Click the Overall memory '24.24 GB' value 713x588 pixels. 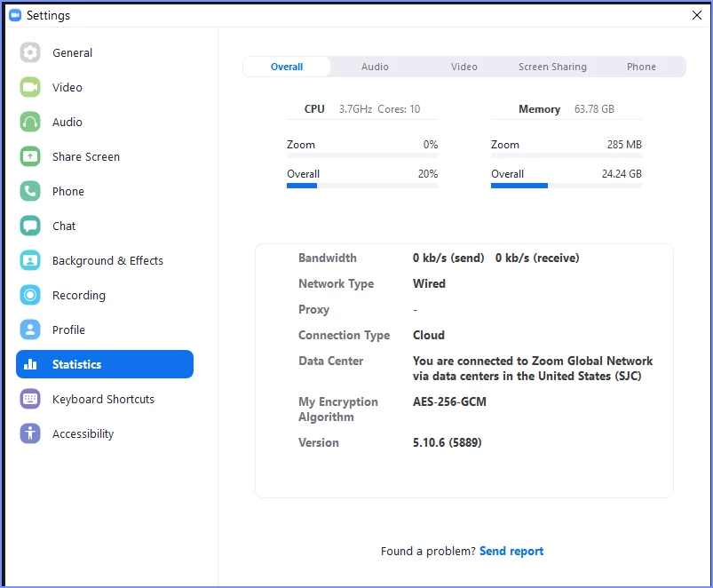622,174
